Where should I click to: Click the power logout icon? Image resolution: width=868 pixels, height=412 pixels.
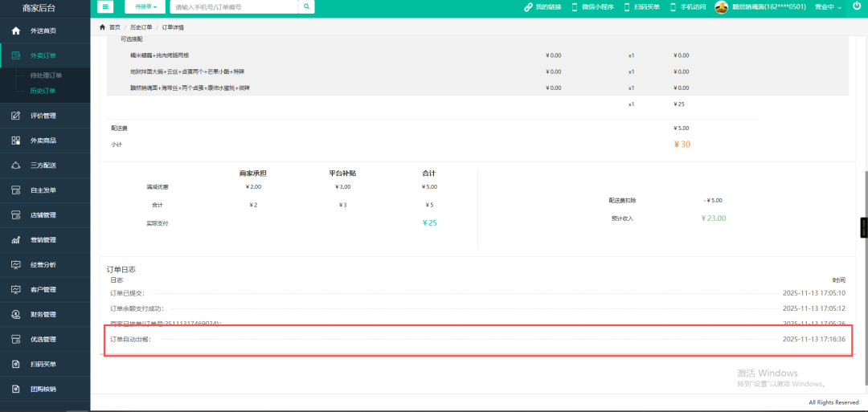pyautogui.click(x=857, y=6)
